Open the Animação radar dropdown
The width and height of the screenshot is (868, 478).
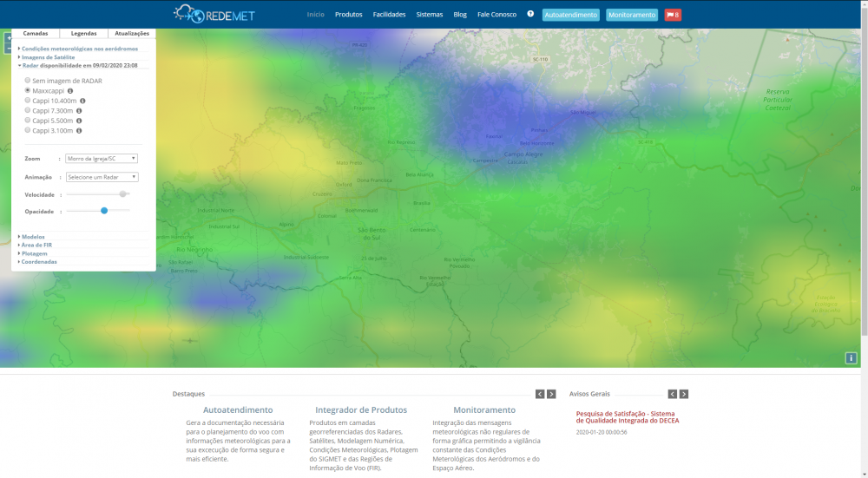(x=102, y=177)
